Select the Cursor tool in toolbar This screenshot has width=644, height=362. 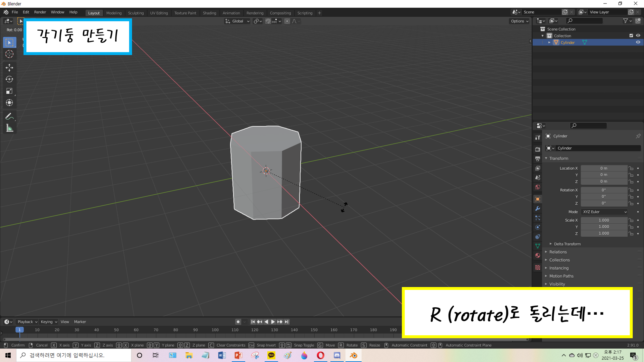[x=9, y=54]
